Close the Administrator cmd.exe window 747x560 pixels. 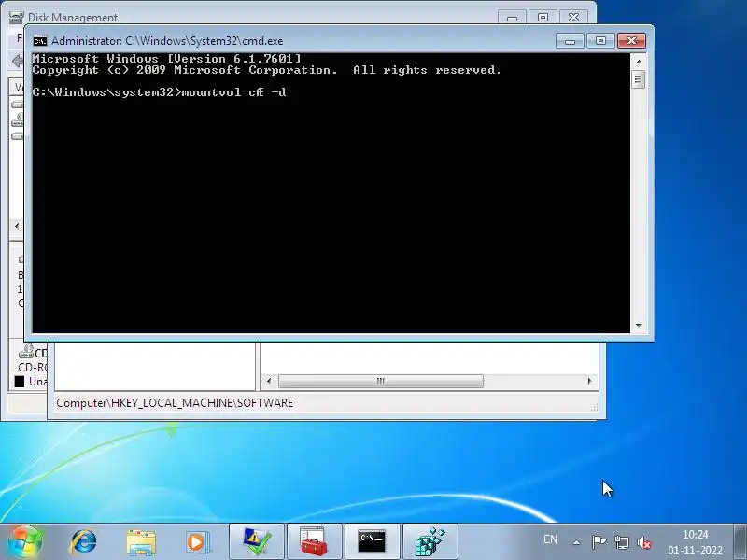632,41
